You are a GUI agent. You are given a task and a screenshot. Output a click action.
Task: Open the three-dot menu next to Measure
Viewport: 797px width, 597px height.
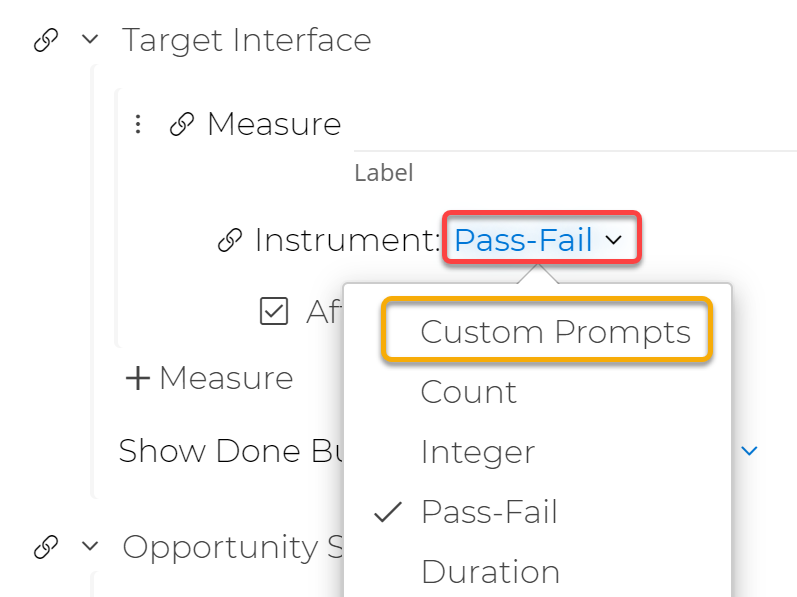pos(138,124)
